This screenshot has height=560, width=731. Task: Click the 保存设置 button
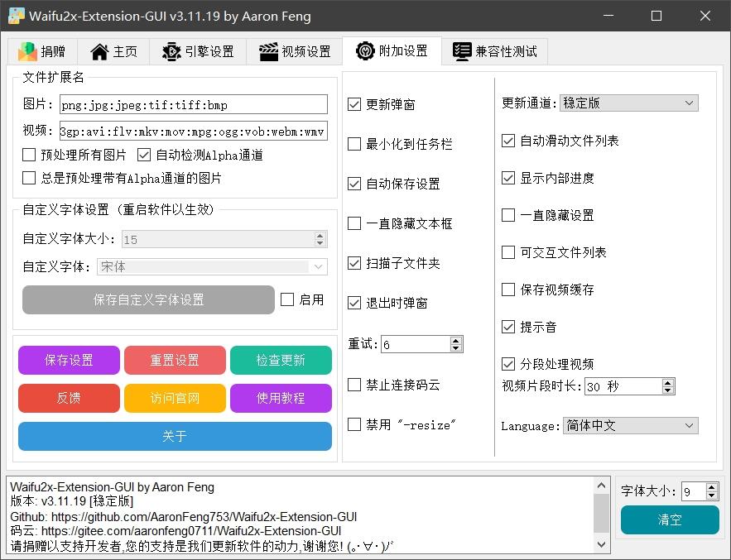tap(69, 361)
